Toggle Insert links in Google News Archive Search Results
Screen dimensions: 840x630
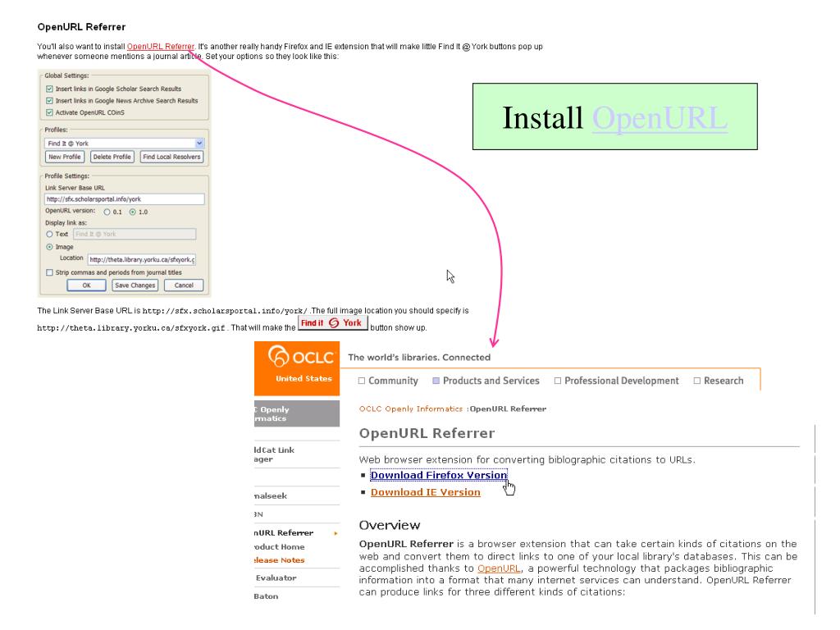pos(49,101)
